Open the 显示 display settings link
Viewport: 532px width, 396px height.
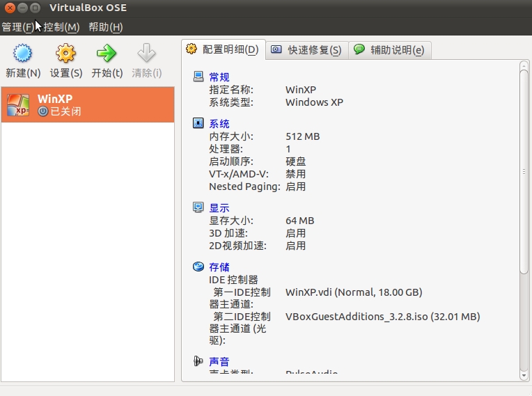click(219, 208)
